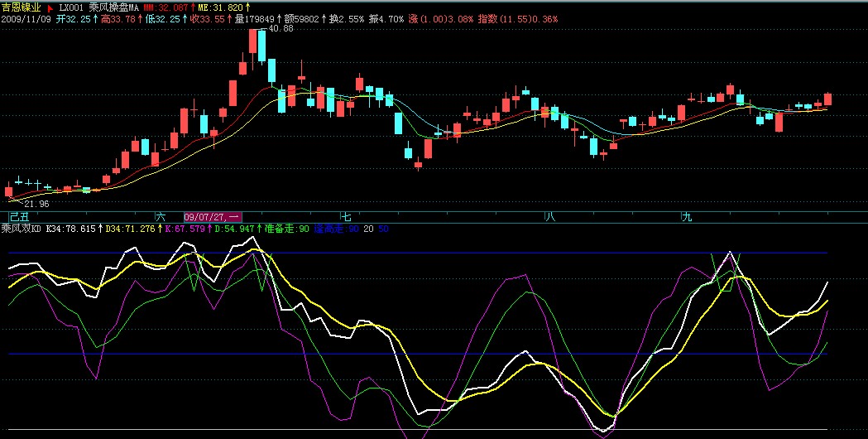Click the 六 month marker on time axis
868x439 pixels.
[160, 216]
